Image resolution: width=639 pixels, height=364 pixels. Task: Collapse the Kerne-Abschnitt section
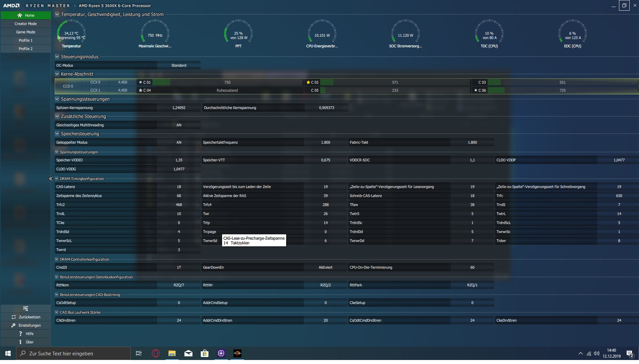click(57, 74)
